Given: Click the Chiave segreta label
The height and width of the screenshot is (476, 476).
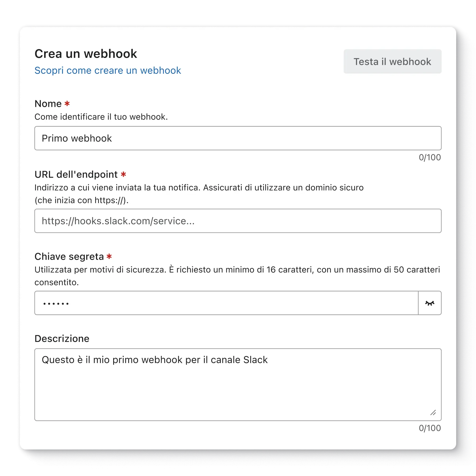Looking at the screenshot, I should [x=69, y=257].
